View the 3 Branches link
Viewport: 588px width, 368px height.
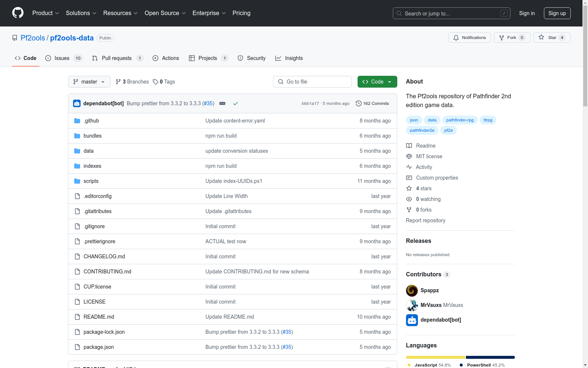(x=132, y=82)
